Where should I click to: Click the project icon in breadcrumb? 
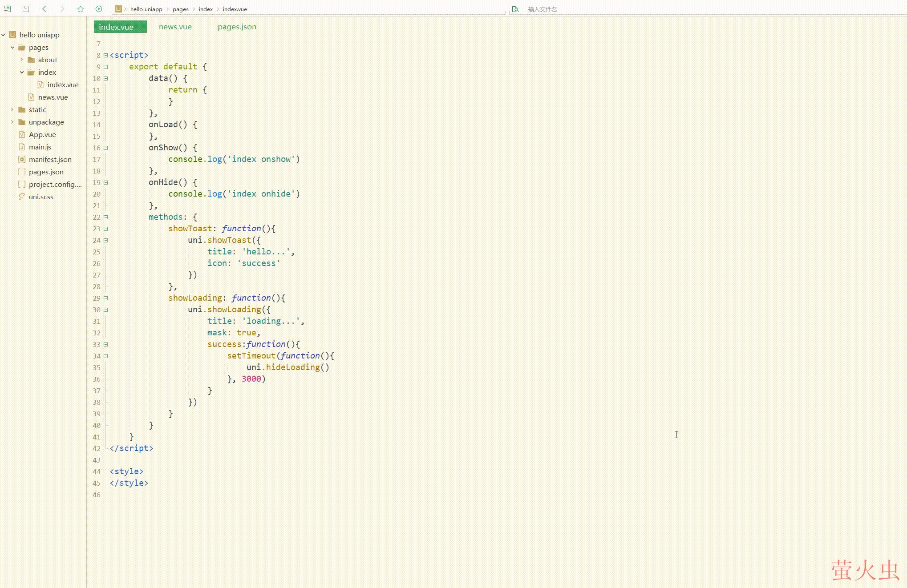click(x=118, y=9)
